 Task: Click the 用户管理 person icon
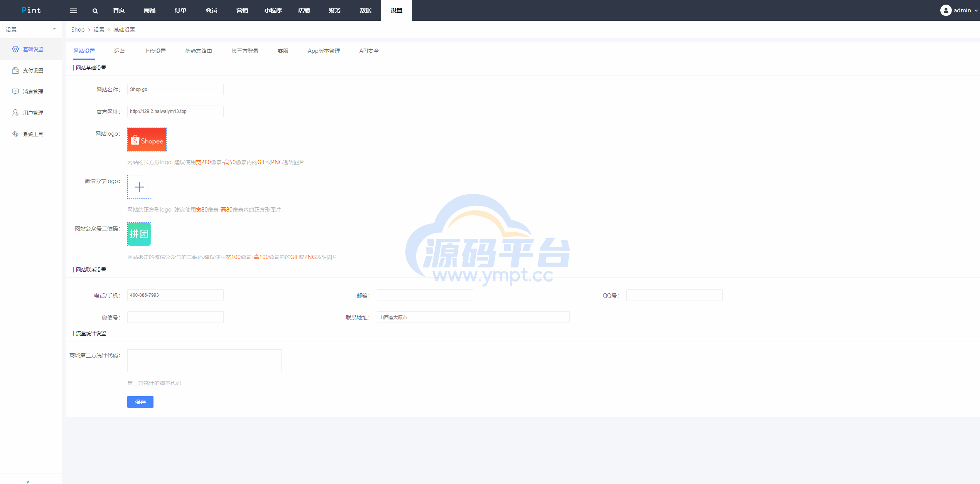pos(15,113)
